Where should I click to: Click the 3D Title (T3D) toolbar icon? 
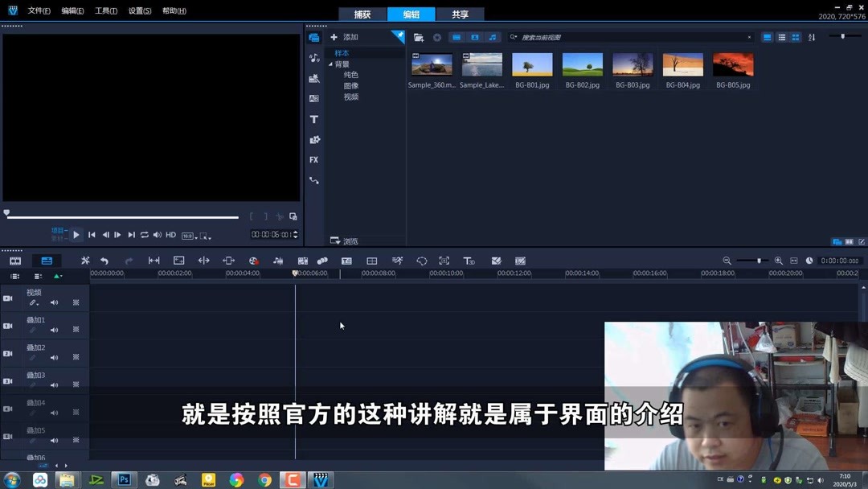tap(469, 260)
